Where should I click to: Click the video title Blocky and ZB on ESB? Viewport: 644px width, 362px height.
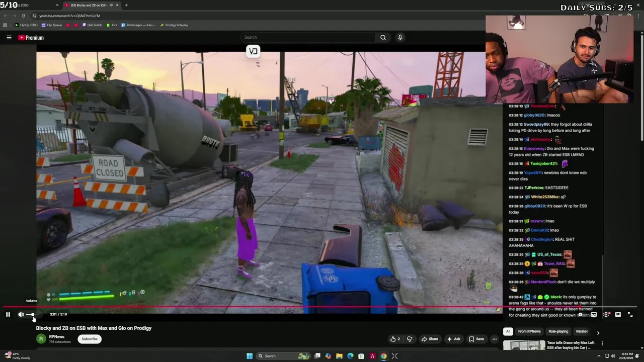(94, 328)
